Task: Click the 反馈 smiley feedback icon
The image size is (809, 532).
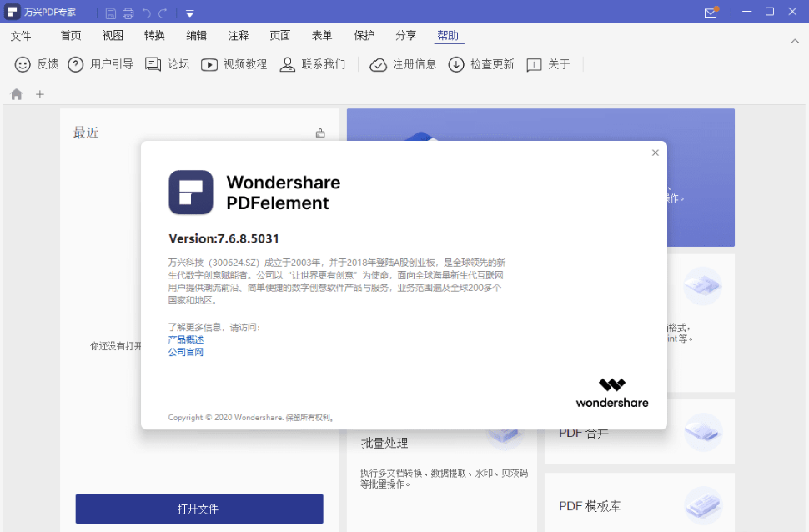Action: (23, 64)
